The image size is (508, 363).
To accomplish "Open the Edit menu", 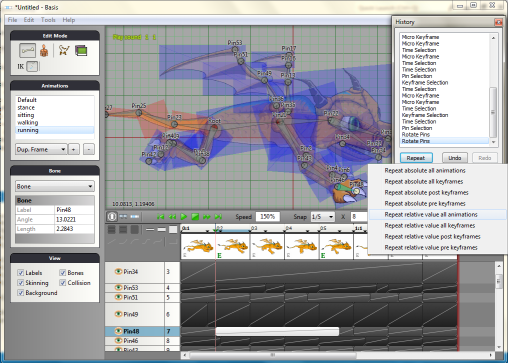I will click(29, 20).
